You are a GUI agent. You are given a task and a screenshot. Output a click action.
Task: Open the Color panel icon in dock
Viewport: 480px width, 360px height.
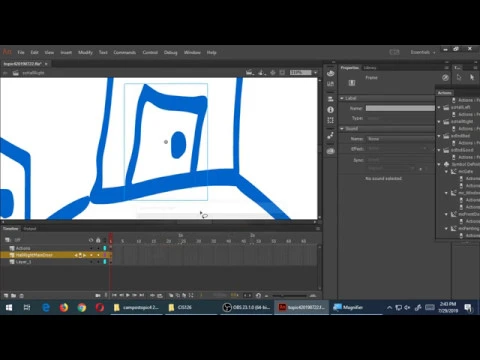pyautogui.click(x=330, y=73)
